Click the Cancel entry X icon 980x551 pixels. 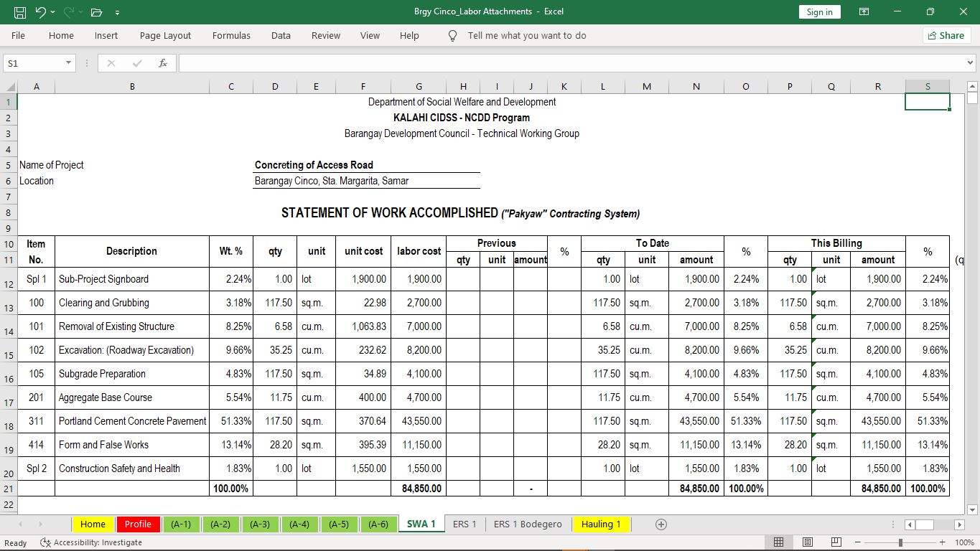point(111,63)
